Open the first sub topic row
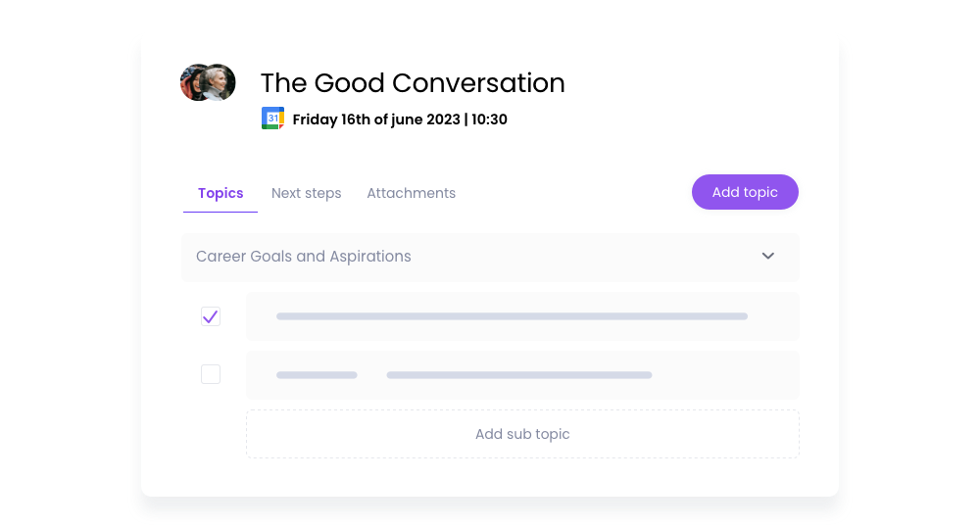Viewport: 980px width, 527px height. pos(522,316)
